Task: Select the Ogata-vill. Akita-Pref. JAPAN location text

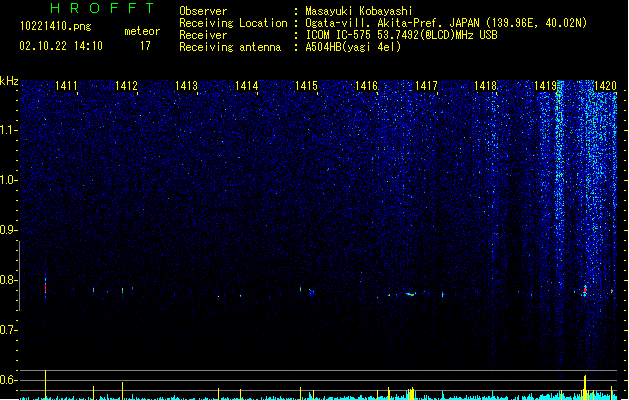Action: click(x=446, y=23)
